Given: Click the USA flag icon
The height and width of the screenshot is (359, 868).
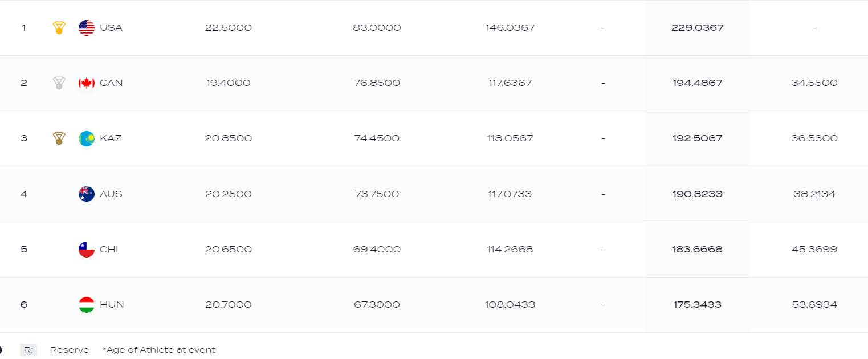Looking at the screenshot, I should [87, 28].
